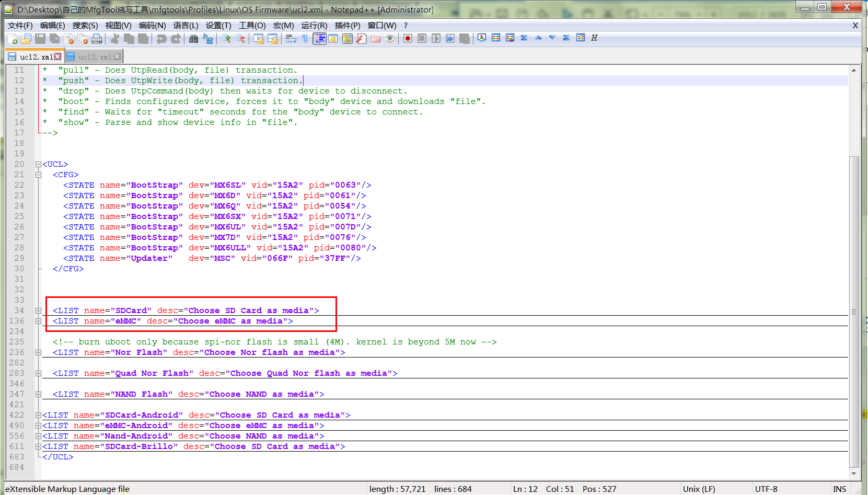Cut the selection with the scissors icon

coord(115,38)
